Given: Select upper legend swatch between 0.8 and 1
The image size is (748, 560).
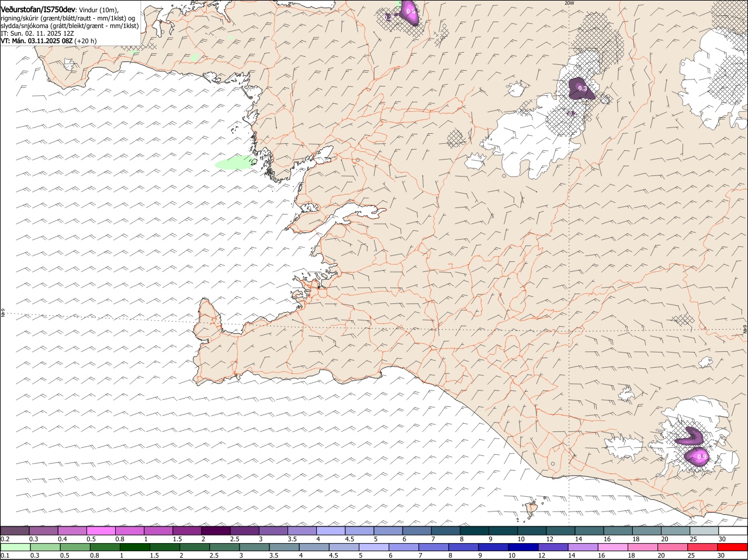Looking at the screenshot, I should pos(129,530).
